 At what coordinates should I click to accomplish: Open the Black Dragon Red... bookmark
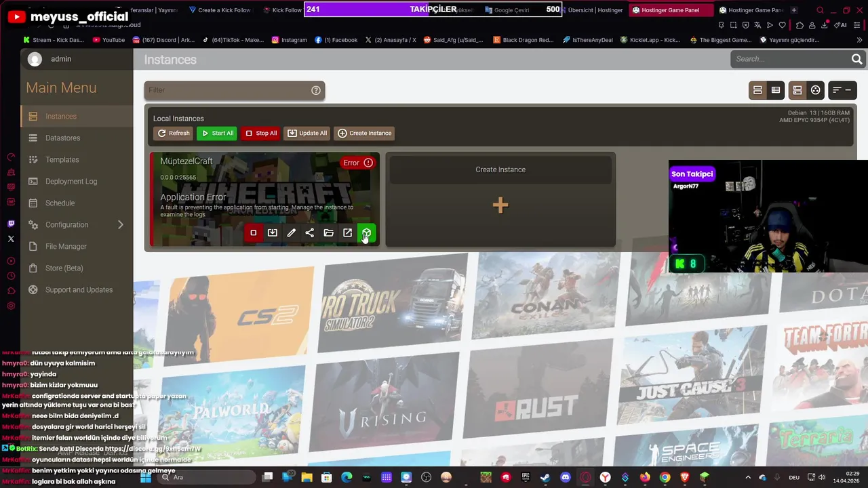523,40
